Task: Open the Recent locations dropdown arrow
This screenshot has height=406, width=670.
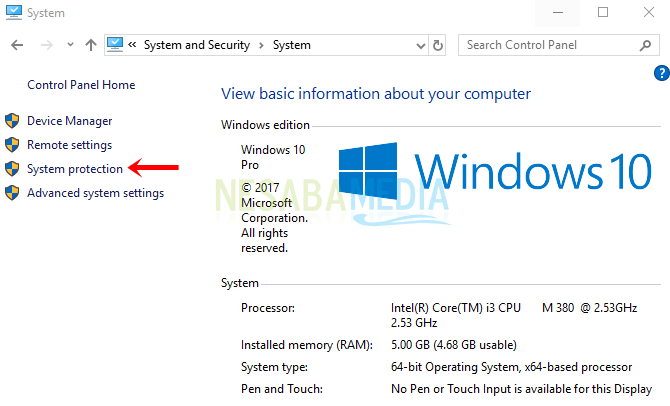Action: tap(70, 45)
